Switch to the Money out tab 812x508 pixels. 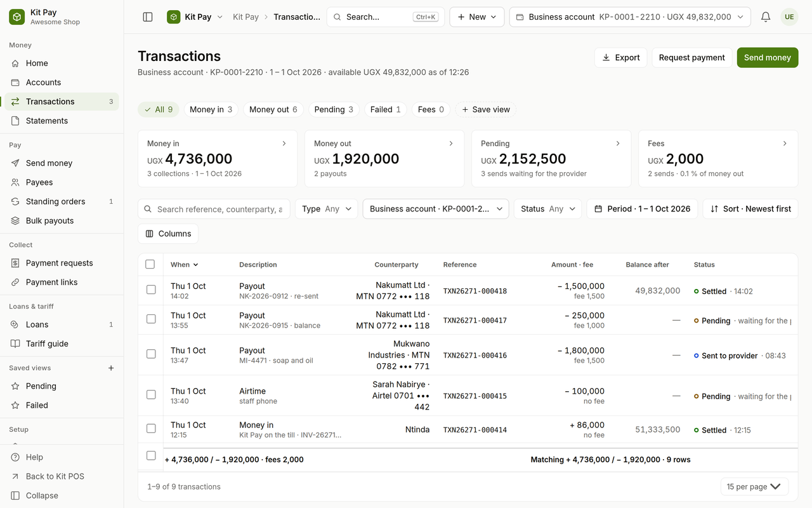[273, 110]
